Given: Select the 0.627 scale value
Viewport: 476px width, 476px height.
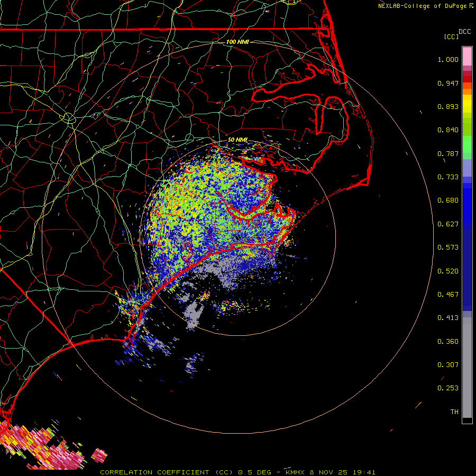Looking at the screenshot, I should coord(448,224).
